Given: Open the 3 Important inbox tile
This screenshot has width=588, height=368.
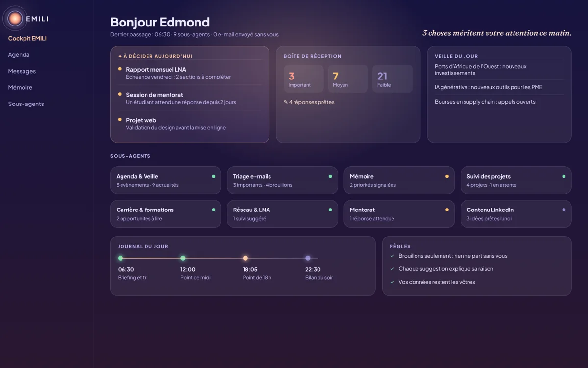Looking at the screenshot, I should click(x=304, y=79).
